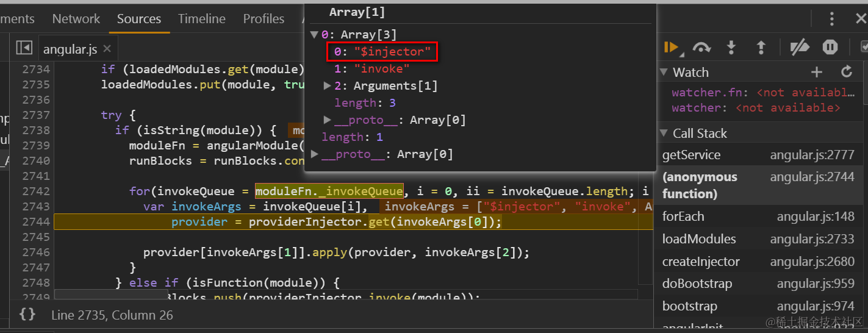Open the angular.js:959 source link
The height and width of the screenshot is (333, 868).
pos(816,284)
